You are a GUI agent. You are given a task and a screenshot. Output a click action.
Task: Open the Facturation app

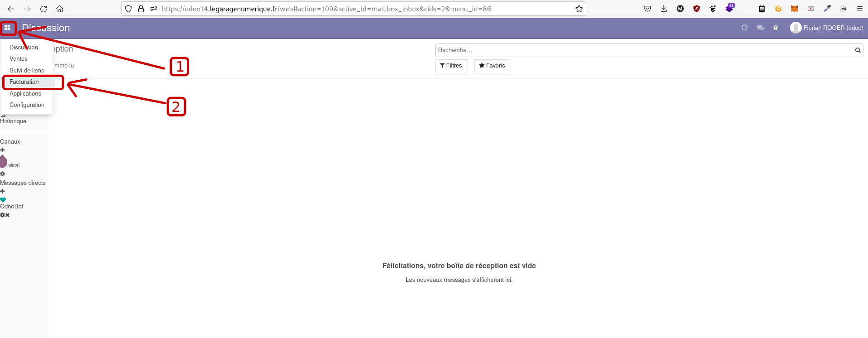[24, 82]
